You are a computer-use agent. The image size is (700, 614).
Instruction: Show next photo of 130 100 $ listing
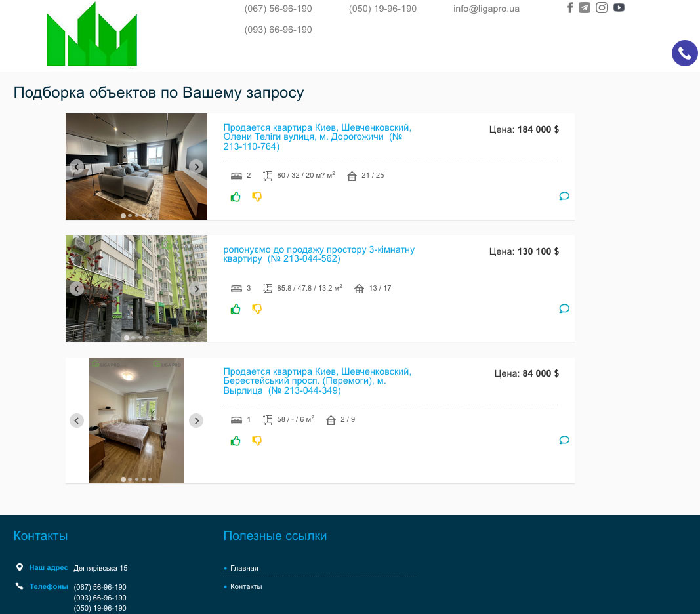click(x=196, y=289)
